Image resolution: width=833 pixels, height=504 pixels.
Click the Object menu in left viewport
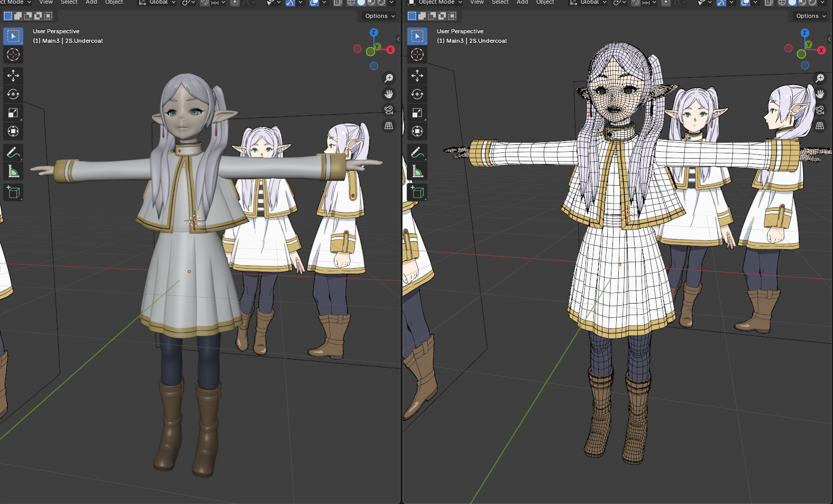114,3
